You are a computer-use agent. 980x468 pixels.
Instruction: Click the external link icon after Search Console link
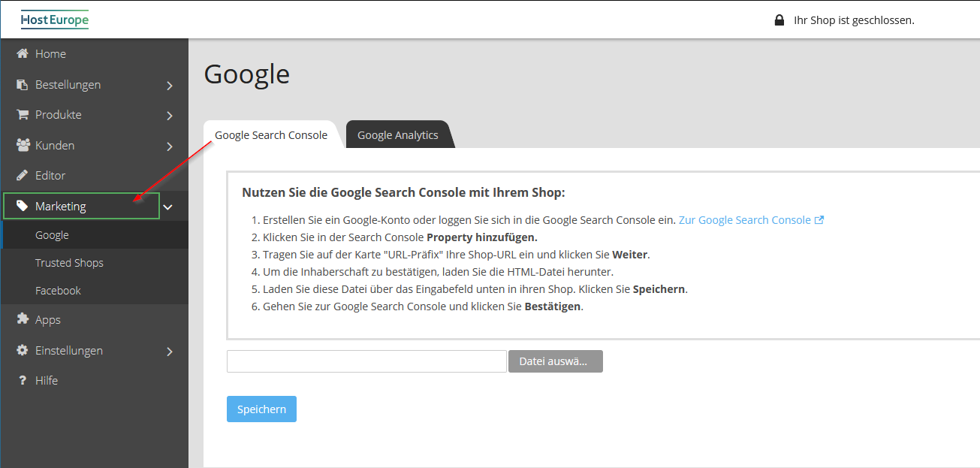(819, 220)
